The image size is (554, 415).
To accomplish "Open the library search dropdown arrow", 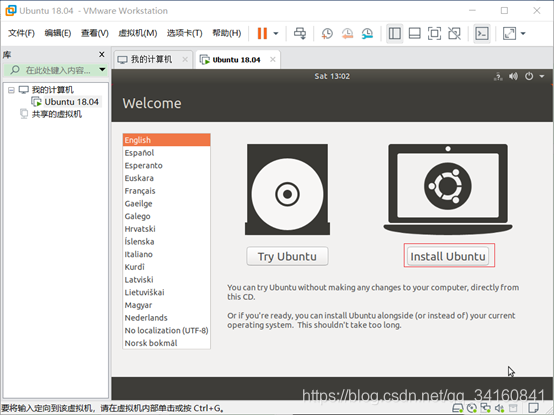I will pos(102,70).
